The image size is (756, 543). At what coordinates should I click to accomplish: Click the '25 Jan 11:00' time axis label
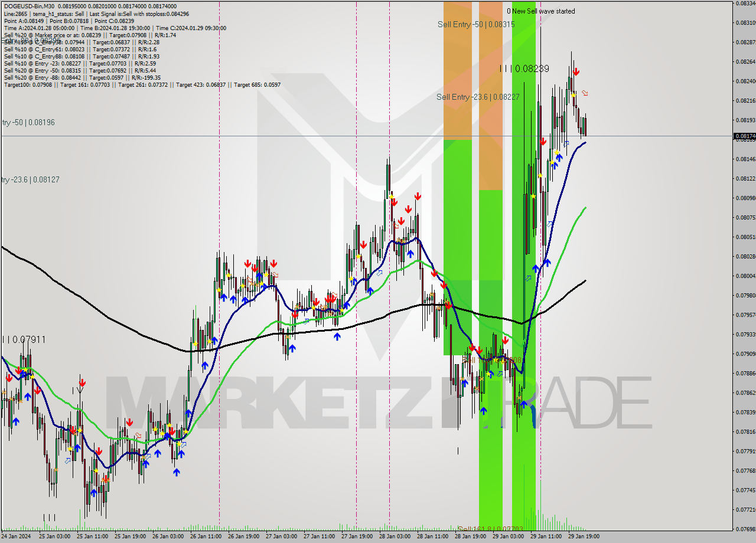[92, 537]
